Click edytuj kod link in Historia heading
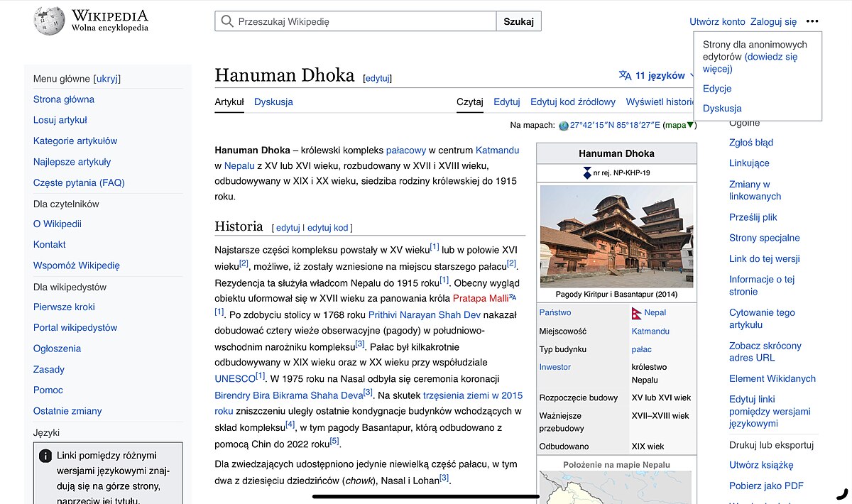This screenshot has height=504, width=852. coord(328,228)
